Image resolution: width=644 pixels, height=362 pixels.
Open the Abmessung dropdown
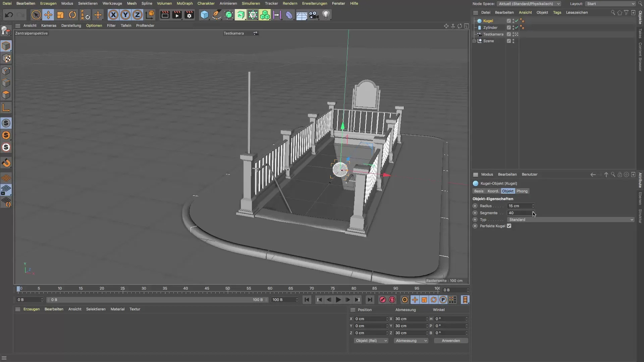pyautogui.click(x=411, y=341)
